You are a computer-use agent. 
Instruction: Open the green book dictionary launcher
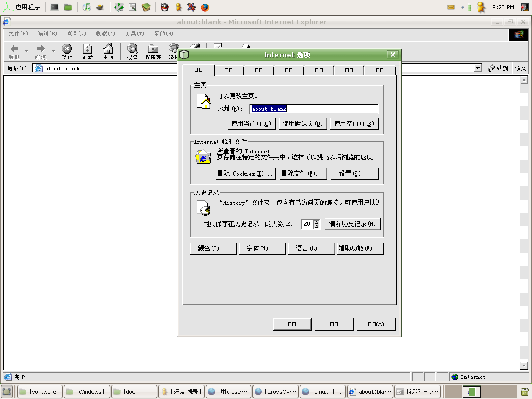pos(146,7)
